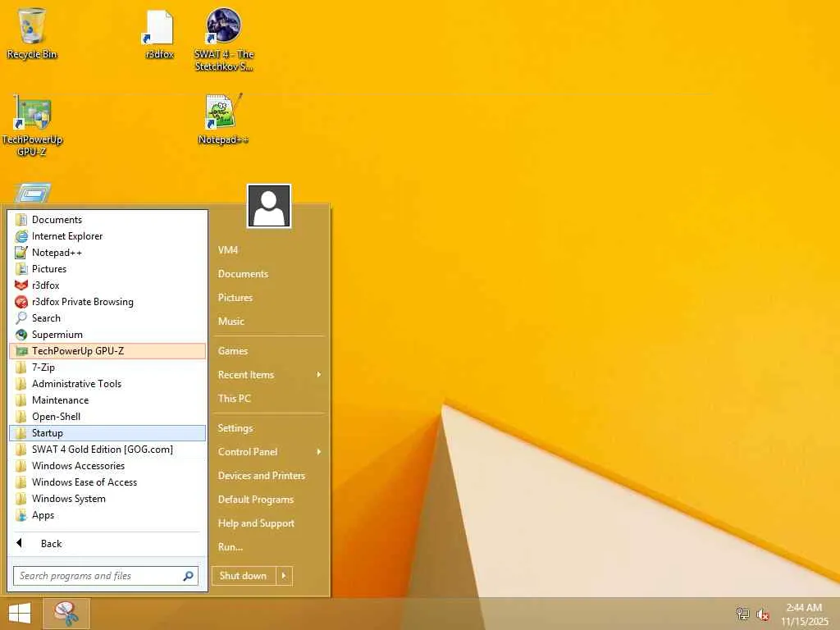This screenshot has height=630, width=840.
Task: Go Back to the main Start menu
Action: (x=107, y=544)
